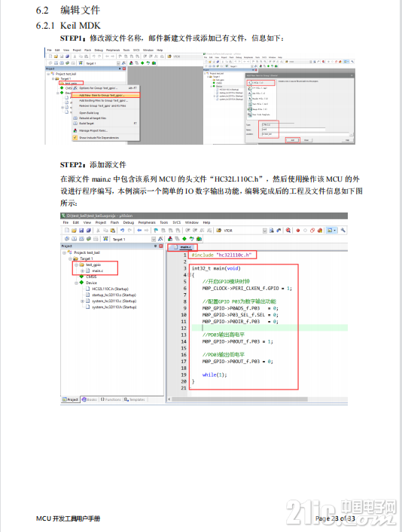The width and height of the screenshot is (402, 532).
Task: Open Flash menu in main.c Keil window
Action: (114, 222)
